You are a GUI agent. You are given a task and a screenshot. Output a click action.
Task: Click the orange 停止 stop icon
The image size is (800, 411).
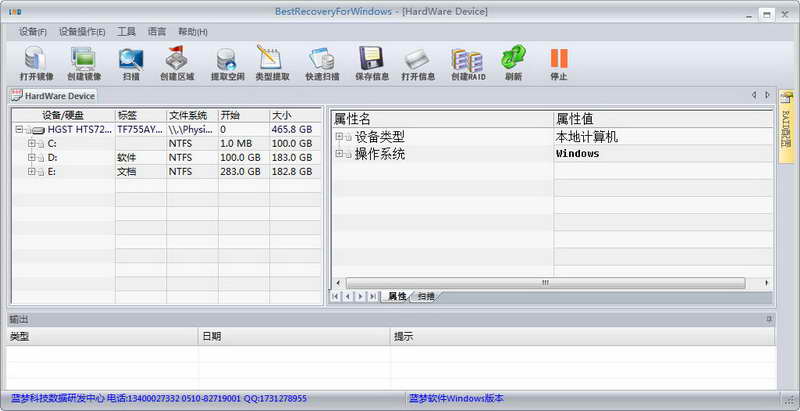(x=559, y=64)
